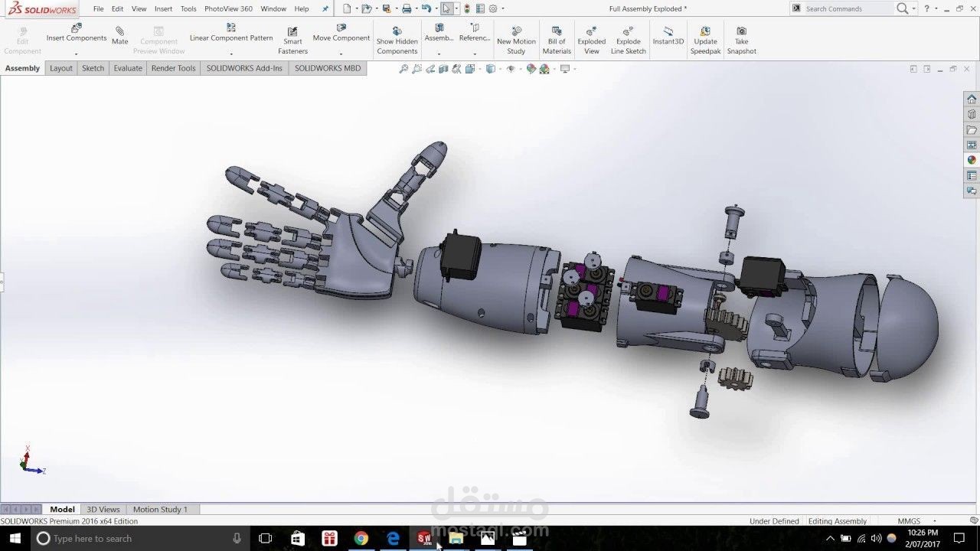Open Bill of Materials

click(x=557, y=41)
